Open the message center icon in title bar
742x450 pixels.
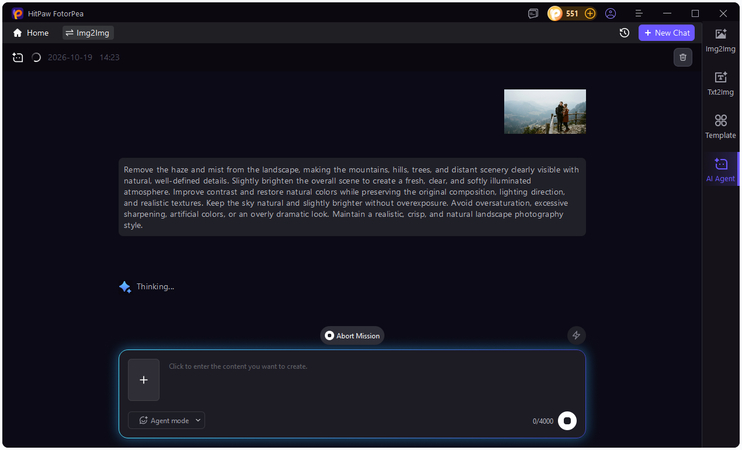[x=533, y=14]
